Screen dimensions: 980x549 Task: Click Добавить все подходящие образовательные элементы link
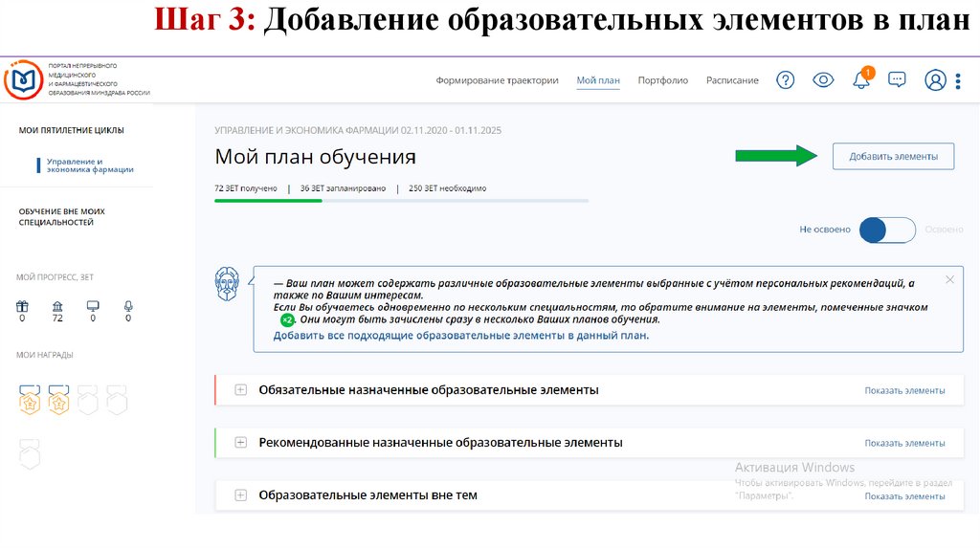click(461, 336)
